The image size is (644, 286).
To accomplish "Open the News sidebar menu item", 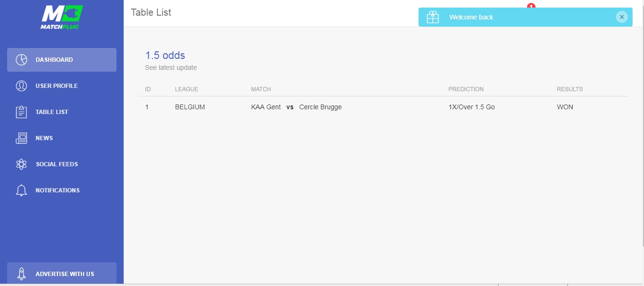I will pyautogui.click(x=44, y=138).
